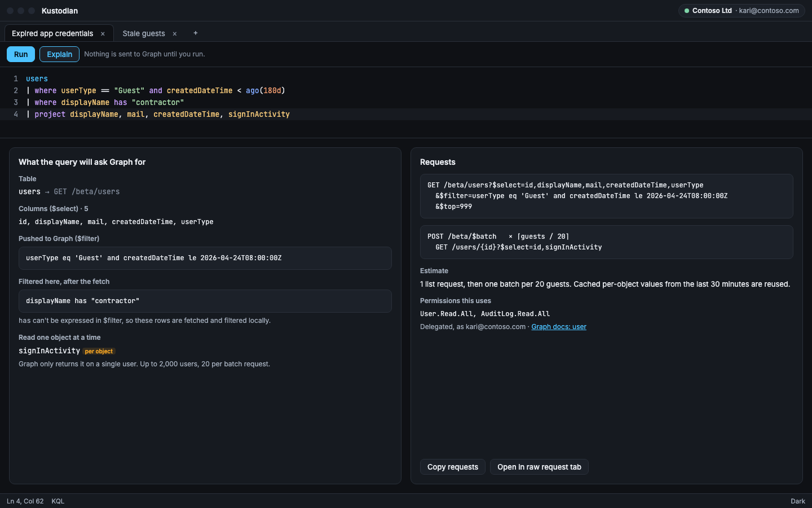Click line number 3 in gutter
The height and width of the screenshot is (508, 812).
pyautogui.click(x=16, y=102)
